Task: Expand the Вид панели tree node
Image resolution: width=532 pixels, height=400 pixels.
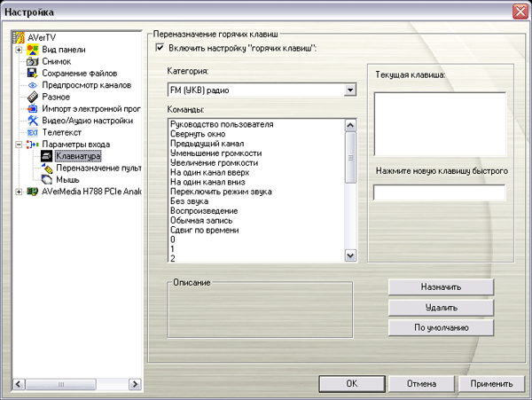Action: pos(19,50)
